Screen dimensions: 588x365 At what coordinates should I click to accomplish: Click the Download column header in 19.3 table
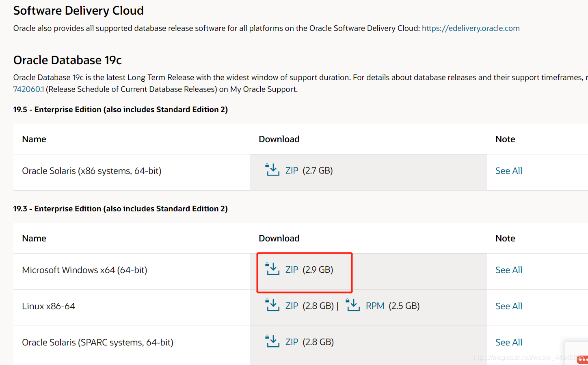[x=279, y=238]
